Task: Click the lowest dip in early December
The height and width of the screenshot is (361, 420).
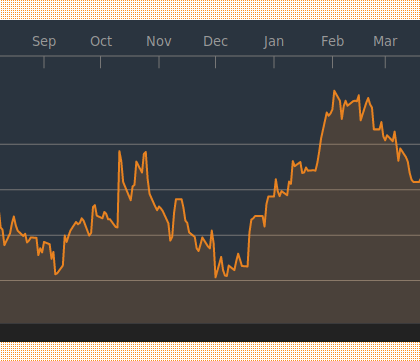Action: (216, 277)
